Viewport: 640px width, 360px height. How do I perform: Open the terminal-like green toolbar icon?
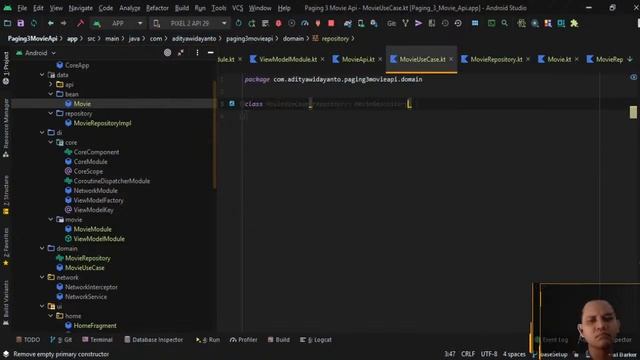[491, 23]
